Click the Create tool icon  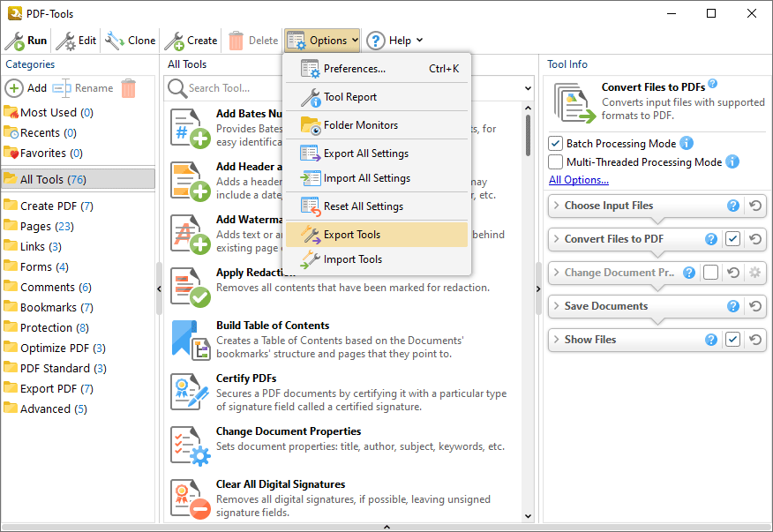pyautogui.click(x=174, y=41)
